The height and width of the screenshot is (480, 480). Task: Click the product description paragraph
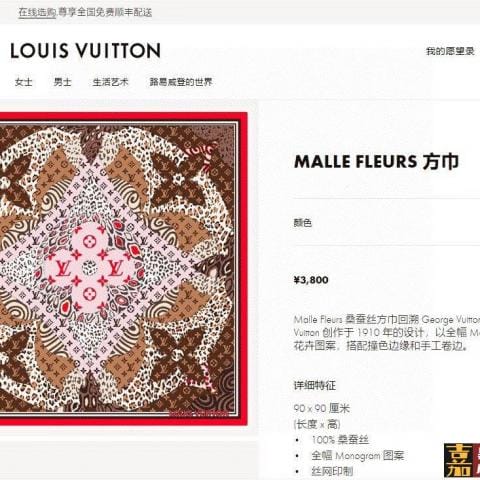[387, 333]
